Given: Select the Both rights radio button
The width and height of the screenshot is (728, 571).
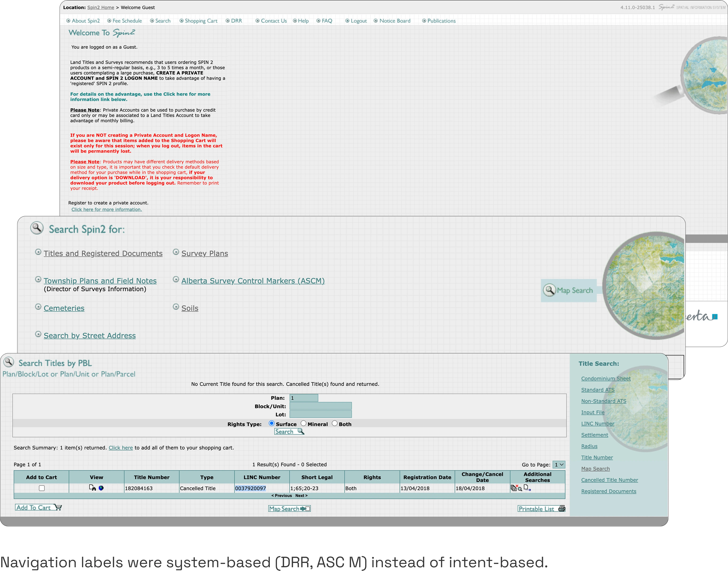Looking at the screenshot, I should click(x=334, y=423).
